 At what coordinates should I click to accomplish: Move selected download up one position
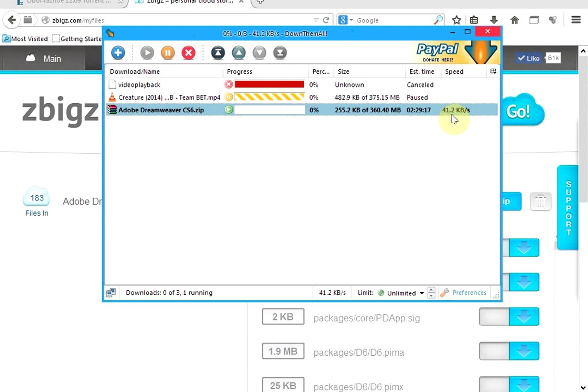(238, 53)
